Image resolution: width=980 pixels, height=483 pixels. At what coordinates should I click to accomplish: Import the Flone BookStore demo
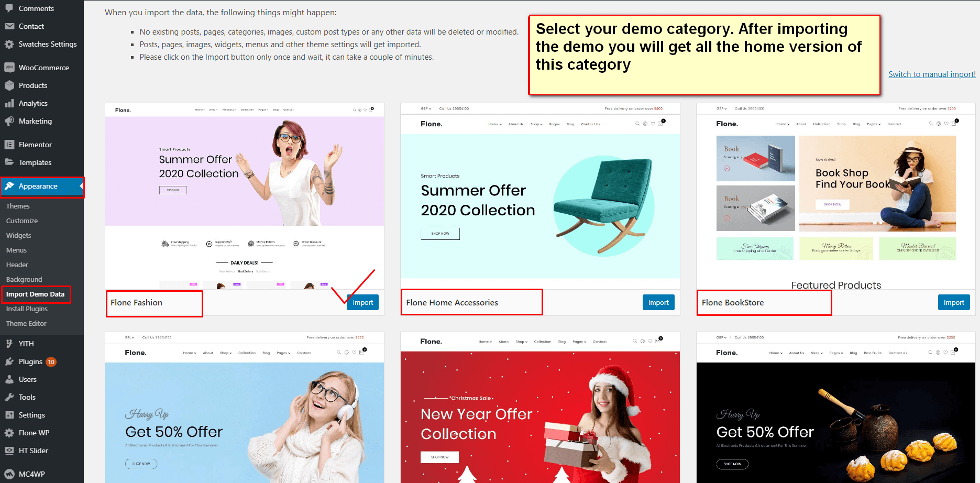click(x=954, y=302)
